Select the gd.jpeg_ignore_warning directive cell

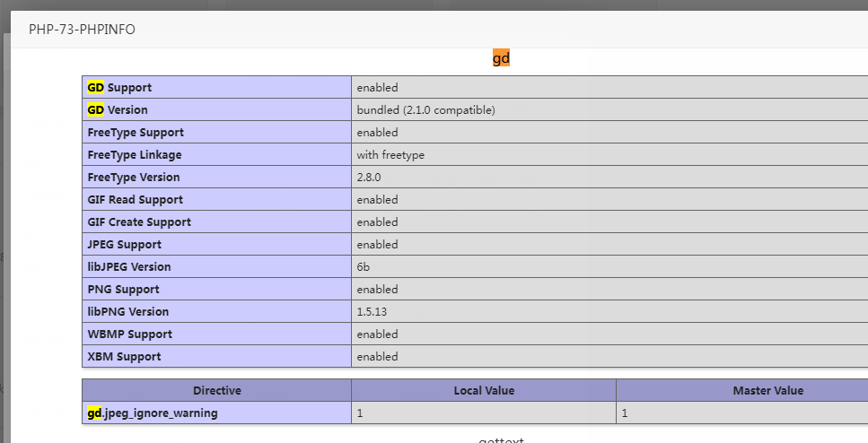tap(216, 413)
